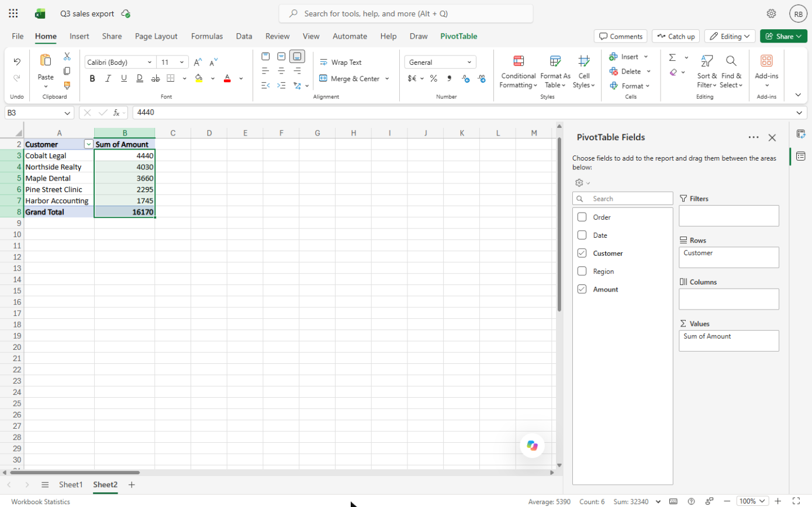Screen dimensions: 812x507
Task: Click the Cut scissors icon
Action: (67, 57)
